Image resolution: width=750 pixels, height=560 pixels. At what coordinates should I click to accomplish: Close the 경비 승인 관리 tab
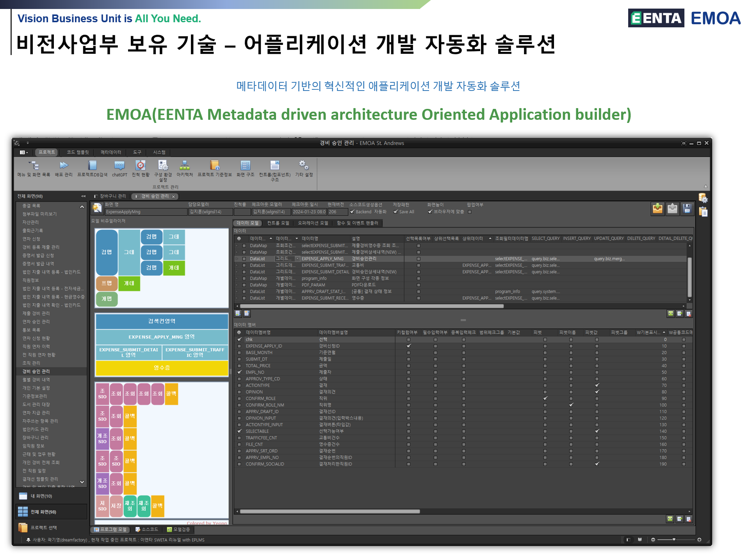pos(174,197)
